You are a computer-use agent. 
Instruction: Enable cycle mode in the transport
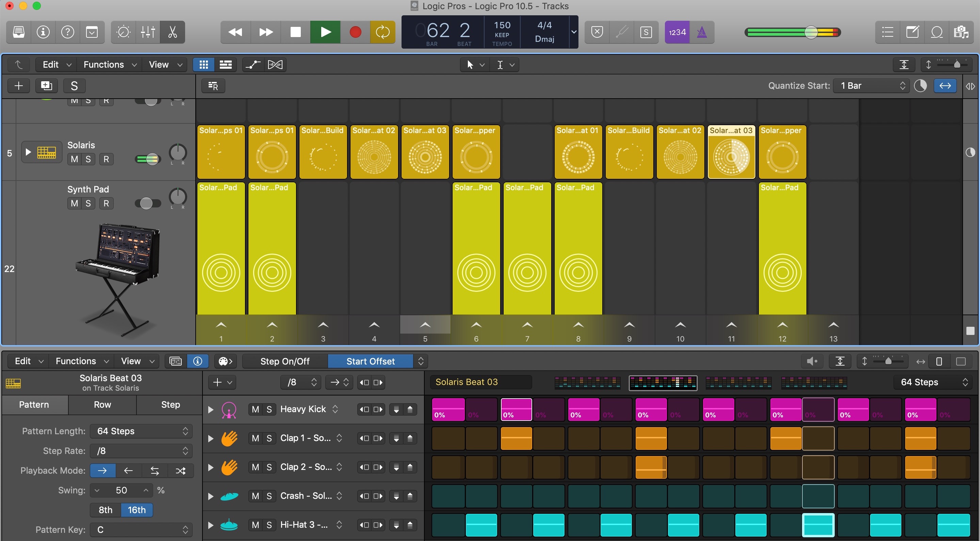click(x=382, y=32)
